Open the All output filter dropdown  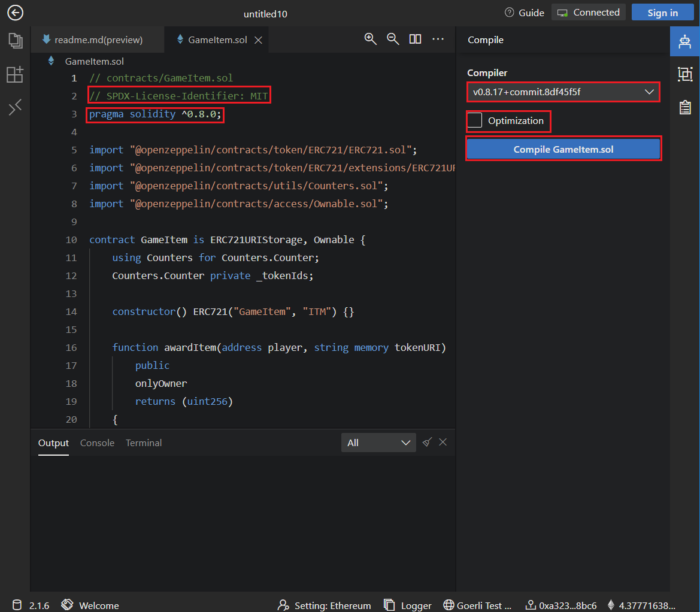click(x=378, y=443)
